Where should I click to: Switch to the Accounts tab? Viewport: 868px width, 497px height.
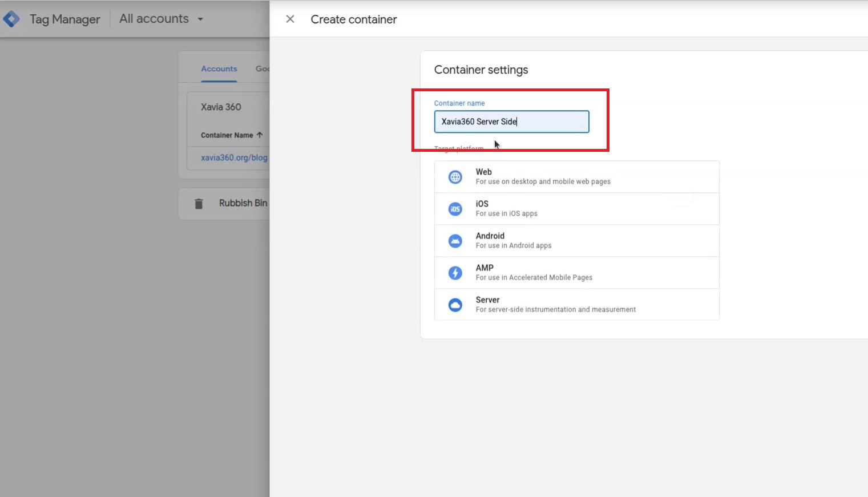(x=219, y=68)
